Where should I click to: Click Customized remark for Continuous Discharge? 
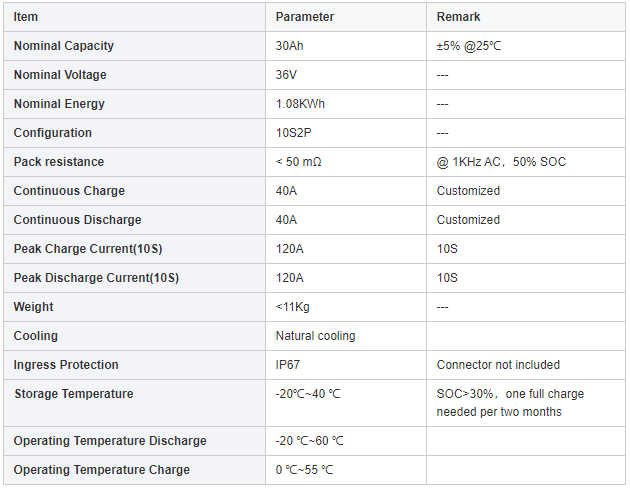467,220
